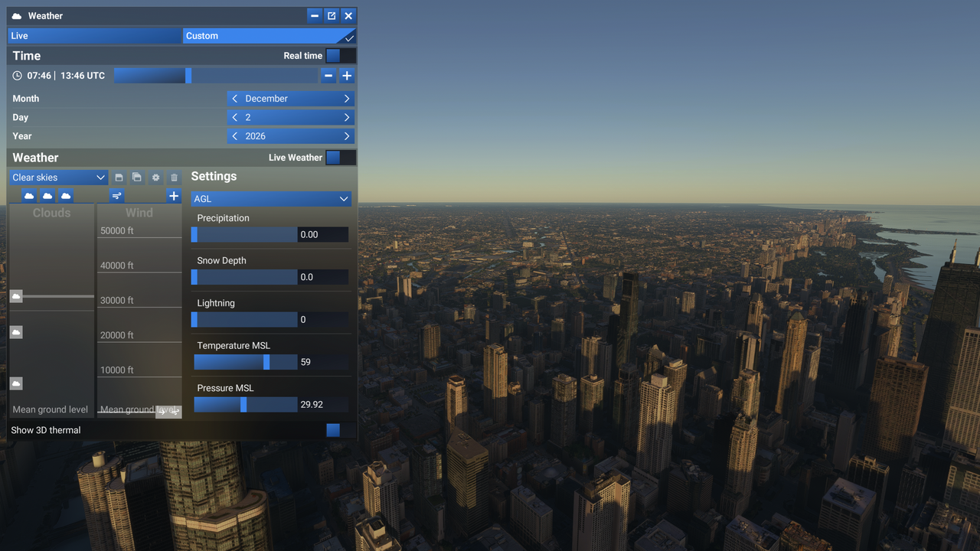Image resolution: width=980 pixels, height=551 pixels.
Task: Click the Precipitation slider
Action: tap(244, 235)
